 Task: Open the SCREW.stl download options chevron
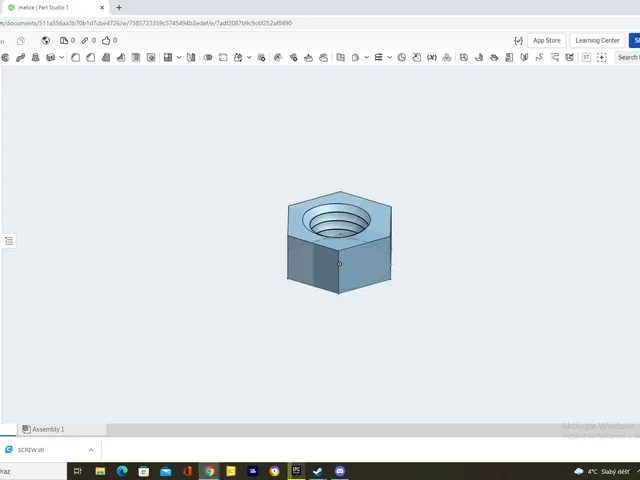point(91,450)
